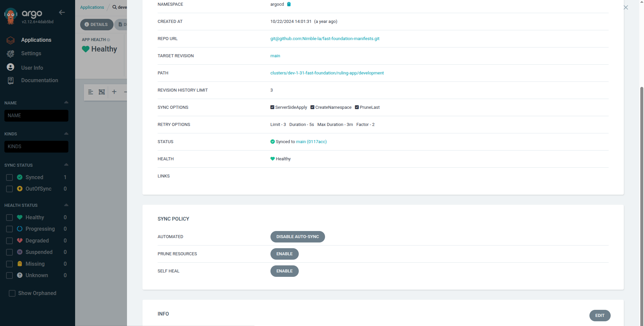
Task: Open Settings from the sidebar gear icon
Action: click(10, 54)
